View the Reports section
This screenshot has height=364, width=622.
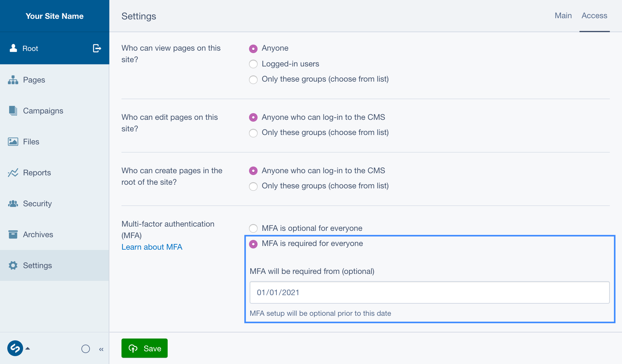(x=37, y=173)
